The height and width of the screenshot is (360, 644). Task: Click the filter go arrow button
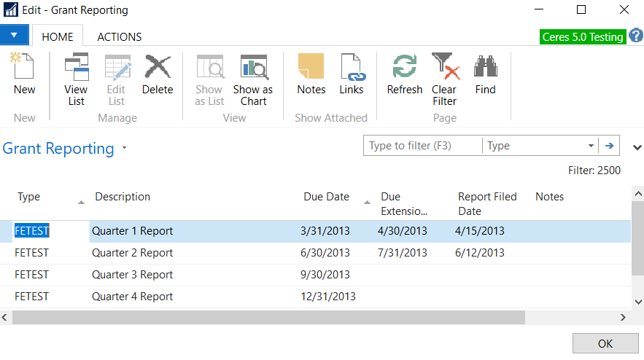609,146
